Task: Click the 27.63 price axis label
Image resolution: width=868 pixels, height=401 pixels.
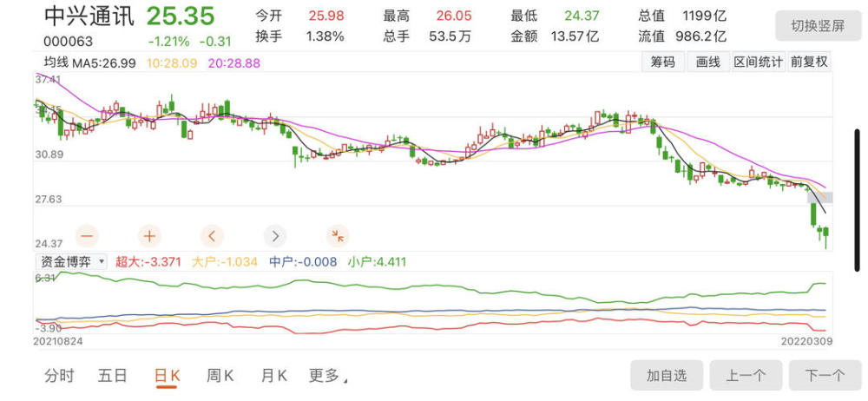Action: pos(49,200)
